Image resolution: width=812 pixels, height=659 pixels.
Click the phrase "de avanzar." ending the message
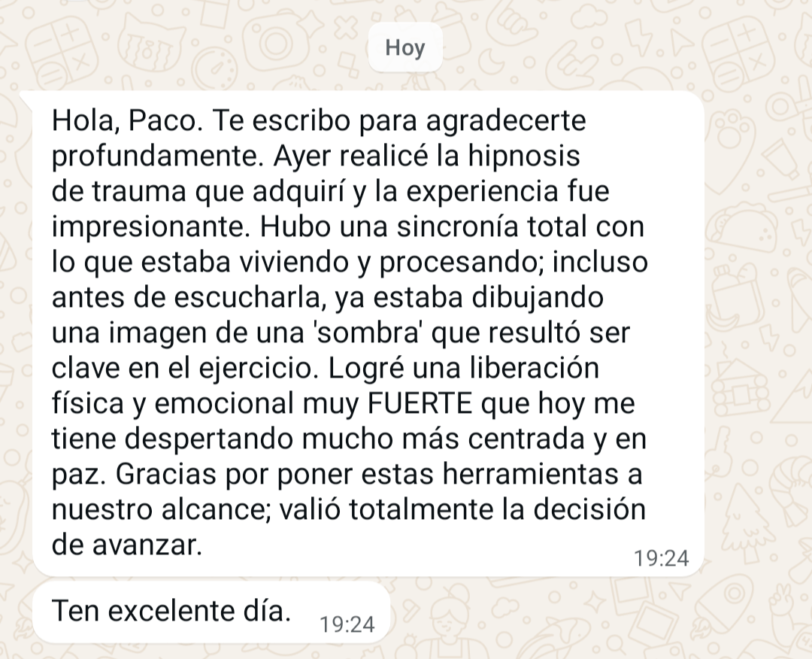[x=126, y=545]
